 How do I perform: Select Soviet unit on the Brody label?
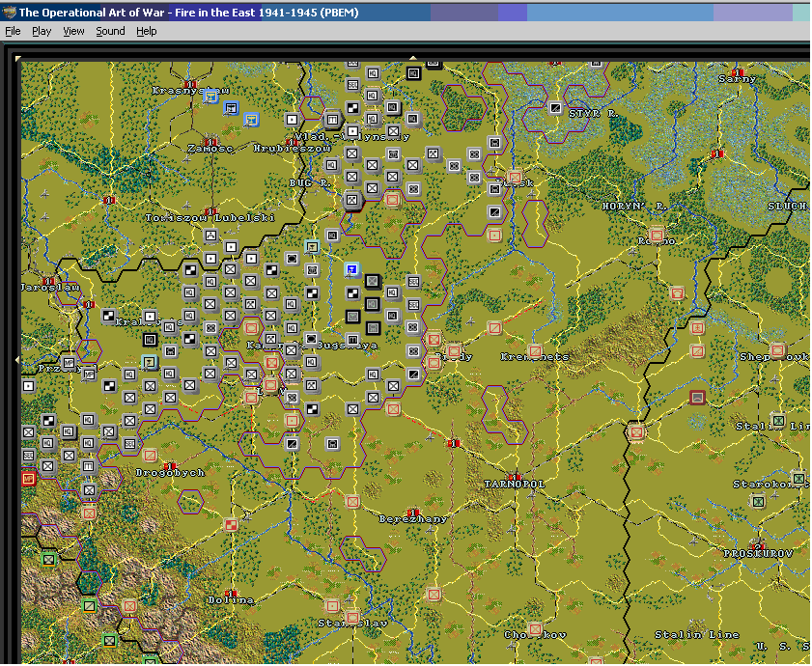(454, 350)
